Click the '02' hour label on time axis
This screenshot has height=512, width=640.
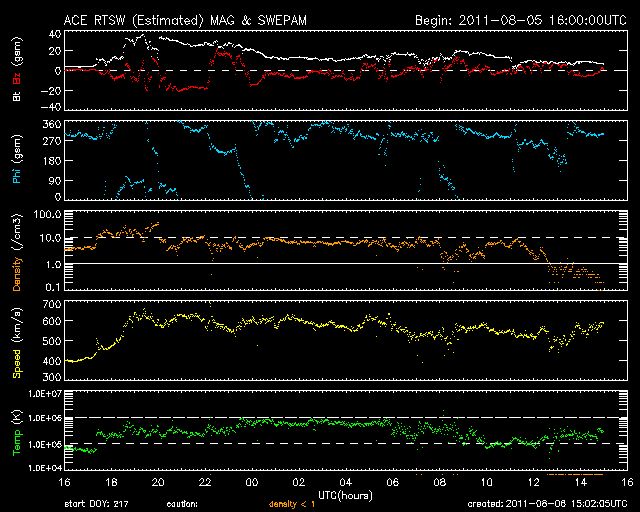(299, 482)
